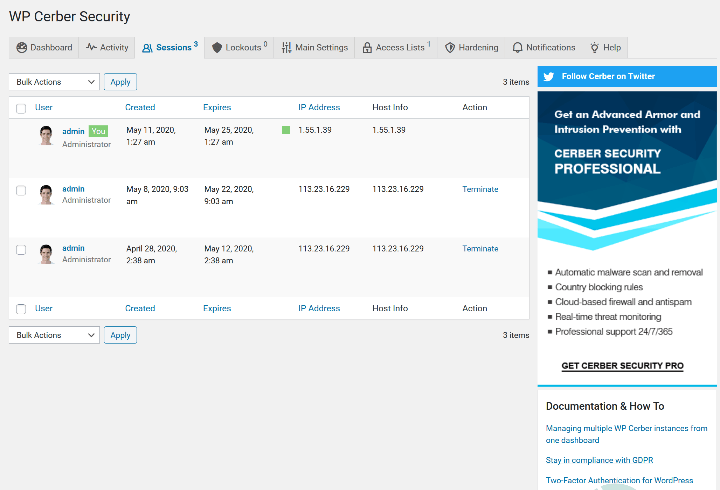Image resolution: width=720 pixels, height=490 pixels.
Task: Terminate the May 8, 2020 session
Action: click(480, 189)
